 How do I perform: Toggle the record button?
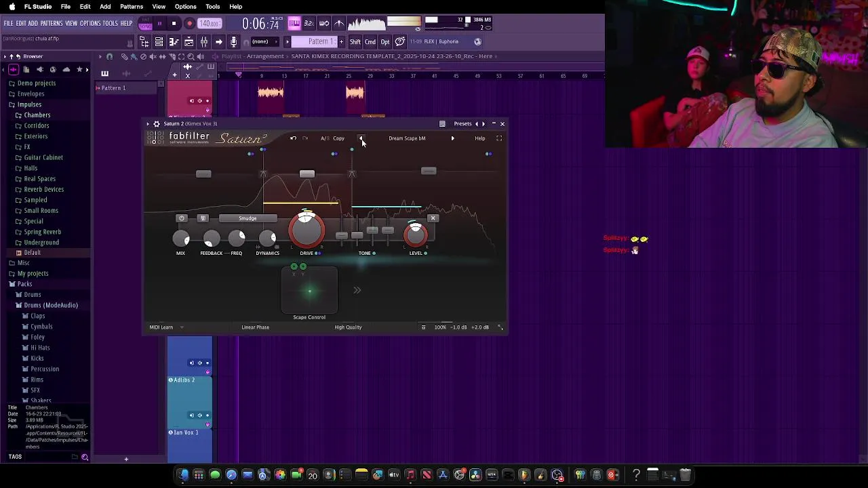189,24
